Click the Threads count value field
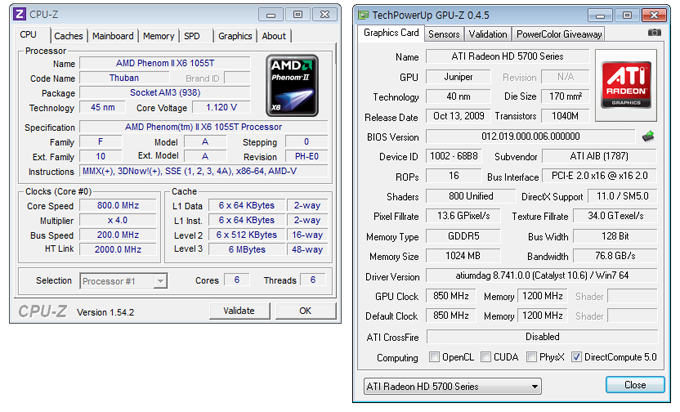 (x=313, y=280)
